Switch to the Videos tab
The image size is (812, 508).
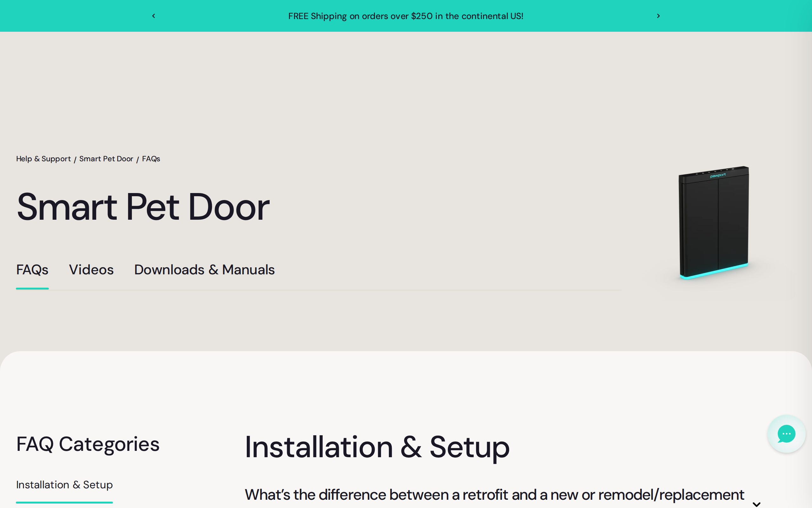pyautogui.click(x=91, y=270)
